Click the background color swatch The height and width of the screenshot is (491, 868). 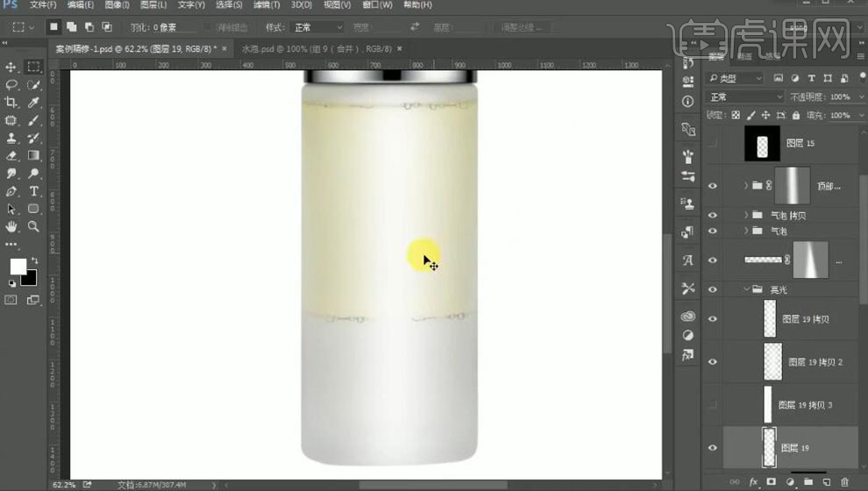coord(31,280)
